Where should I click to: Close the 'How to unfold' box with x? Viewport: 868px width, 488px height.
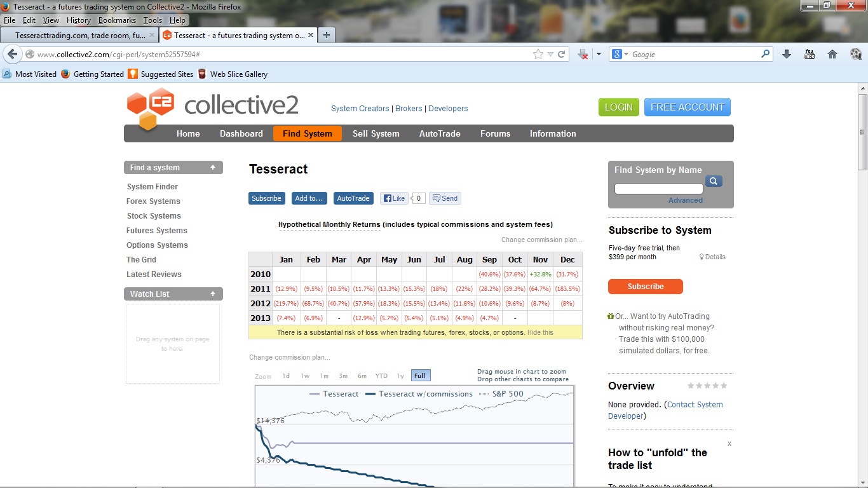click(x=729, y=444)
